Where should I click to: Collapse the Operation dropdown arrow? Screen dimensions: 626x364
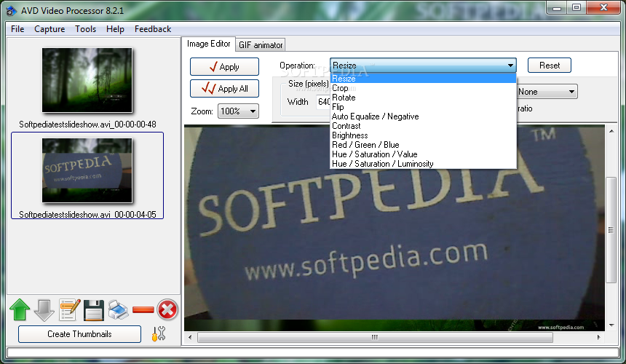click(510, 66)
